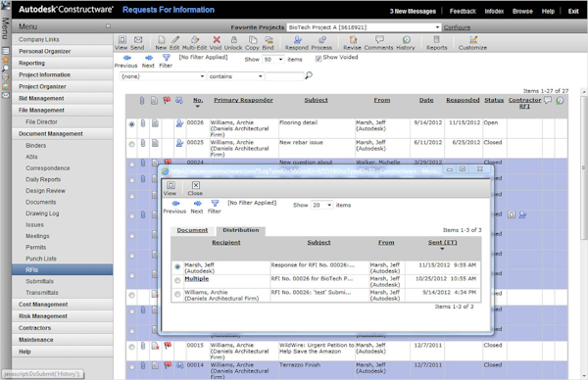This screenshot has width=588, height=380.
Task: Click the Customize icon
Action: point(473,40)
